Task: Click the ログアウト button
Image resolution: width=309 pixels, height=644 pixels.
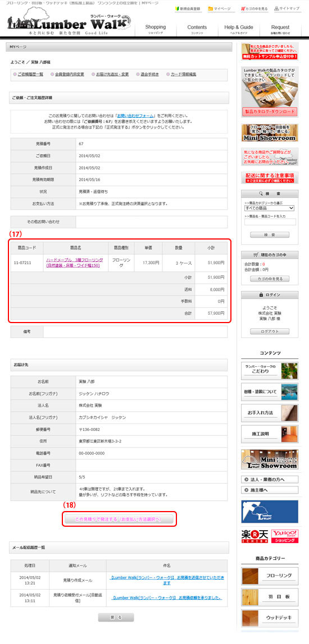Action: [270, 332]
